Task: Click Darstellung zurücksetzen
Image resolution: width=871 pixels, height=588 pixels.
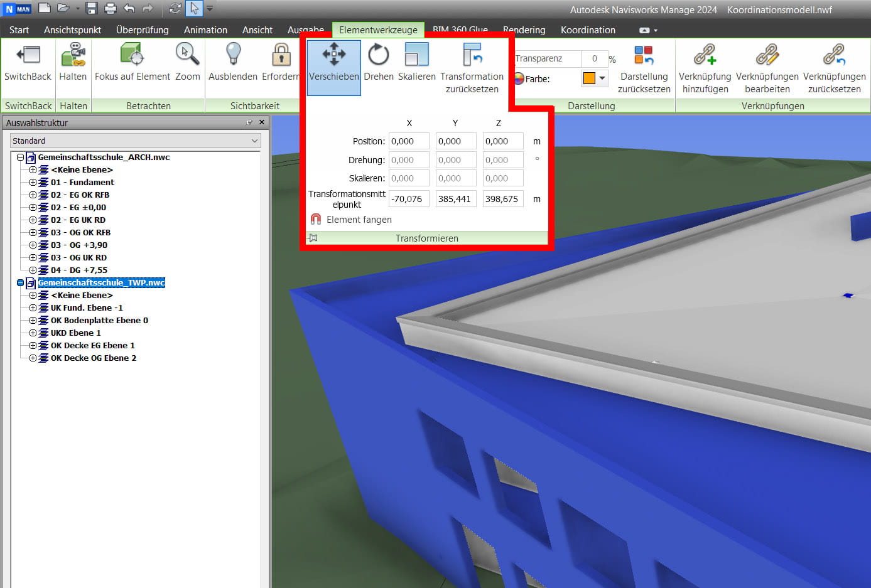Action: (644, 68)
